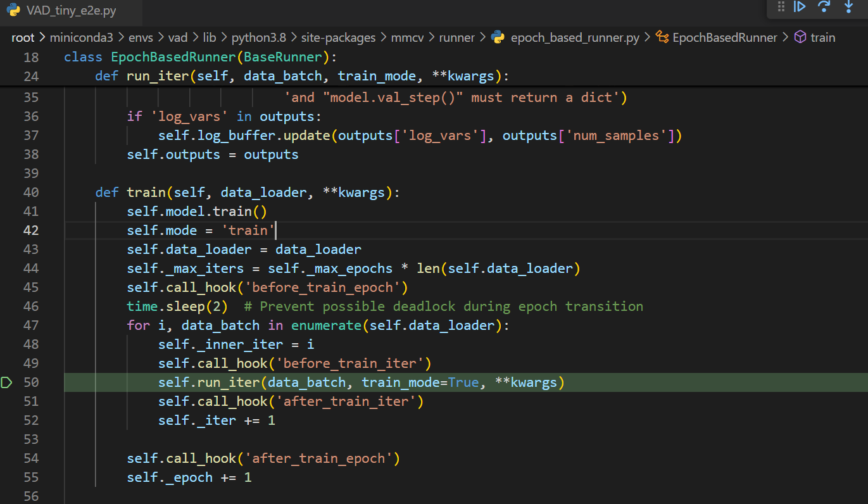Click the train breadcrumb symbol label

point(822,37)
